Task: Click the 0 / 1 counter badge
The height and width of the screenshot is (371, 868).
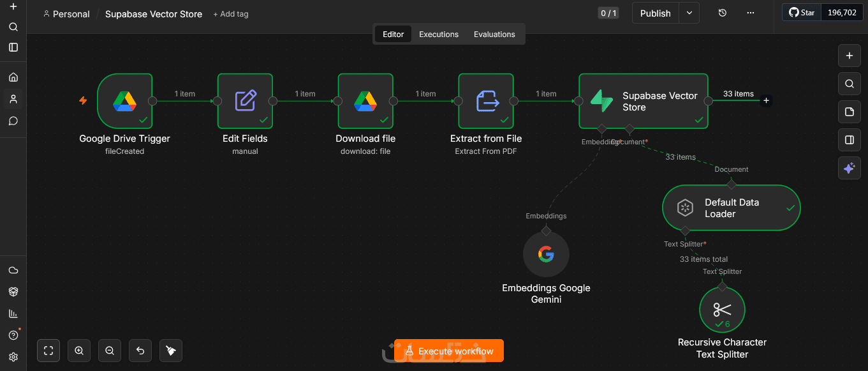Action: (x=608, y=13)
